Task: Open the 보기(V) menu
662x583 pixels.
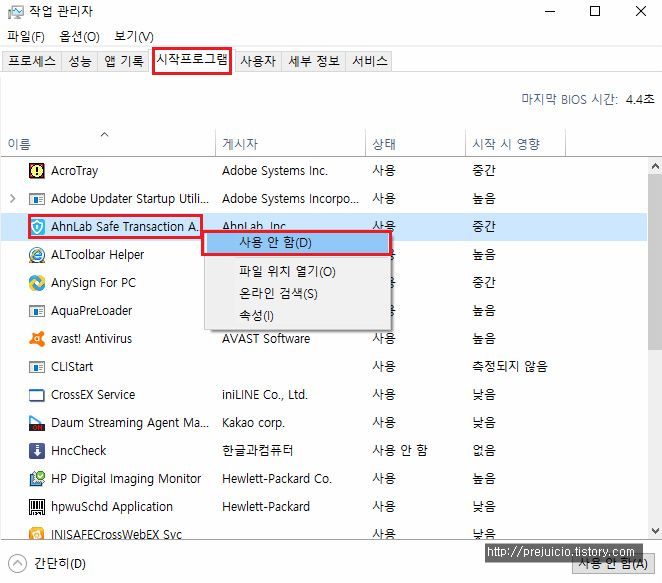Action: point(134,37)
